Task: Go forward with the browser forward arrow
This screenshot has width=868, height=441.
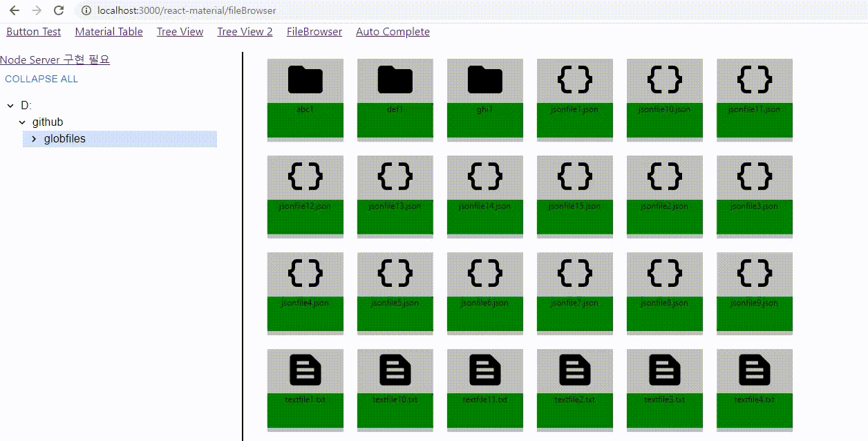Action: pos(37,10)
